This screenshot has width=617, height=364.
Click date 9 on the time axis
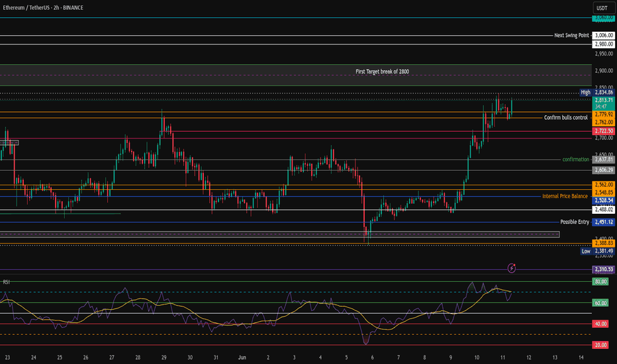[x=451, y=357]
